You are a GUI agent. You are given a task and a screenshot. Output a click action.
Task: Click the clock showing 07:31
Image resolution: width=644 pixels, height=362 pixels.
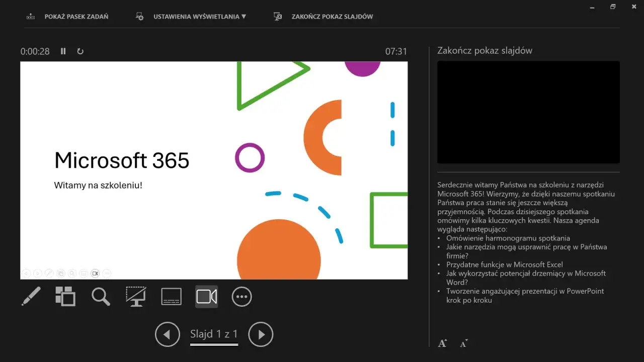point(396,51)
